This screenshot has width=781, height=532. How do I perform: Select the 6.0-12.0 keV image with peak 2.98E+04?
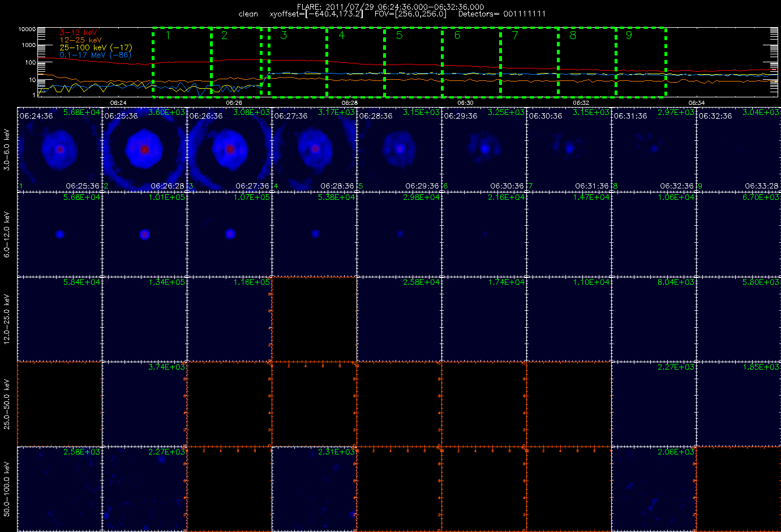[399, 234]
